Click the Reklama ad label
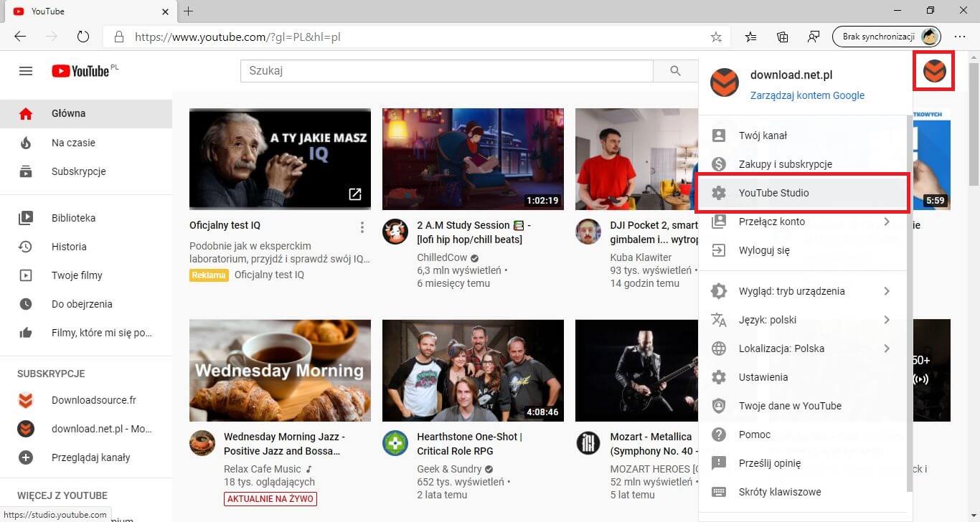 (x=209, y=275)
